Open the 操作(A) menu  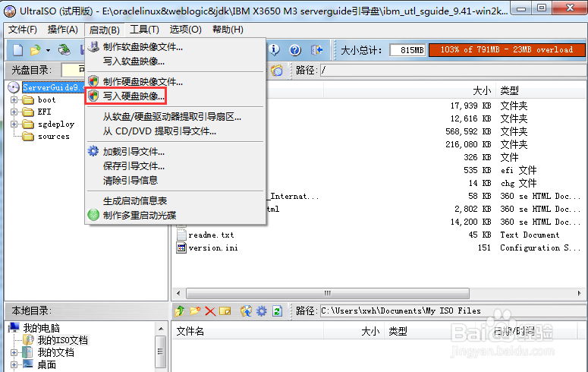[x=63, y=30]
